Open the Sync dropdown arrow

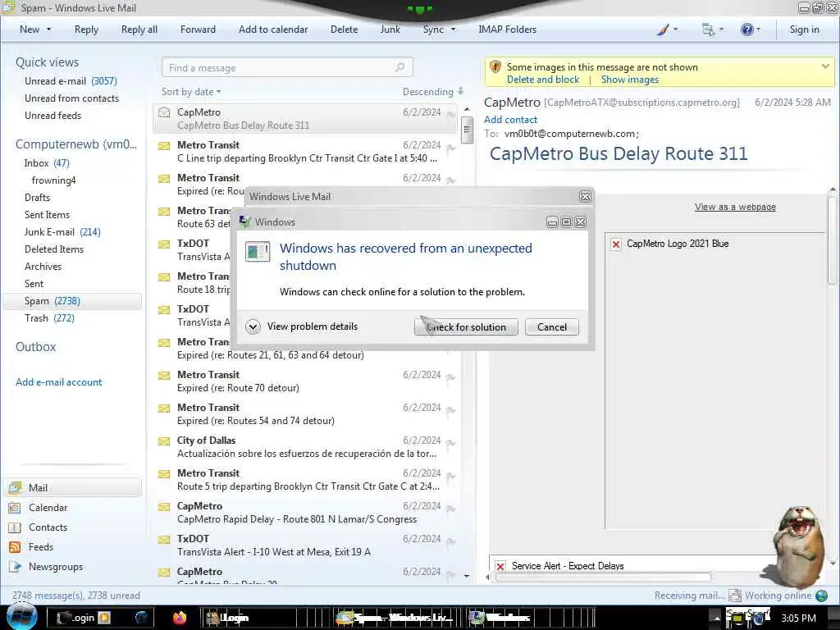pyautogui.click(x=453, y=30)
